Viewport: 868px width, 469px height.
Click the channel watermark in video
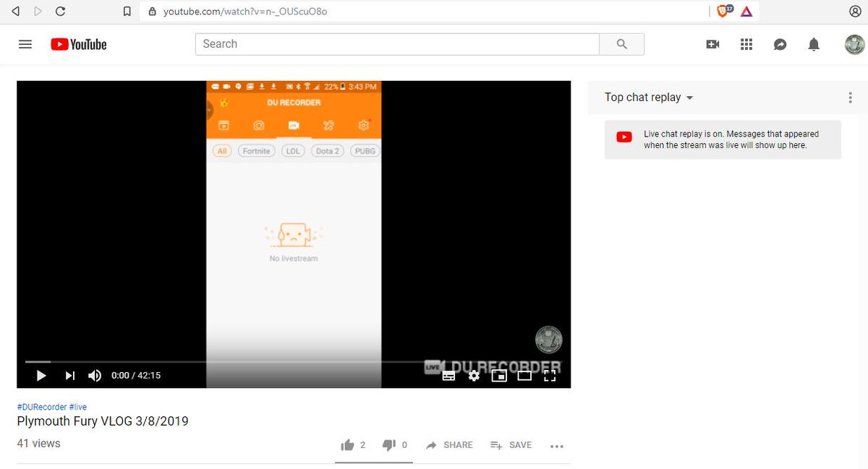(x=548, y=340)
